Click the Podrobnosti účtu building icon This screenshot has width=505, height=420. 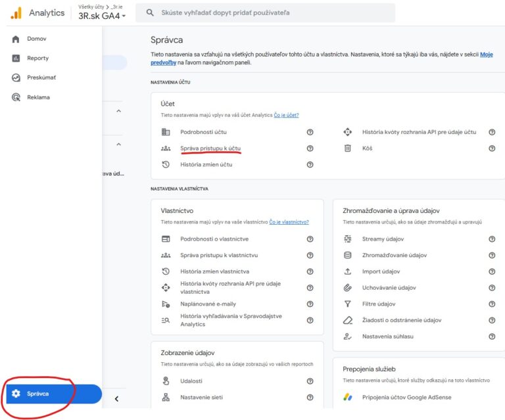tap(166, 132)
